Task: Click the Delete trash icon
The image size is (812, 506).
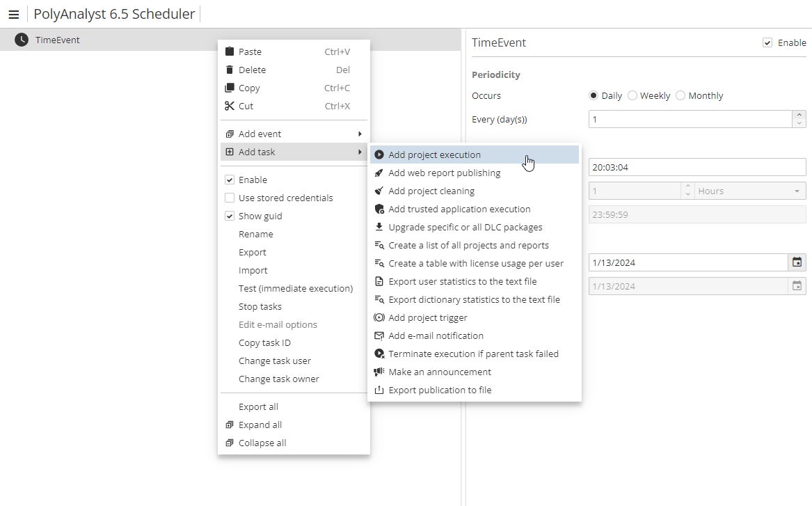Action: click(x=230, y=70)
